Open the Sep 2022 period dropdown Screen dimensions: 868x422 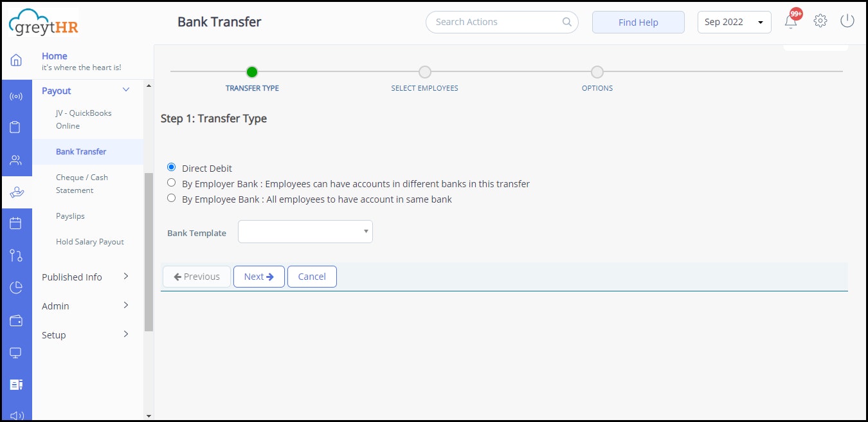(x=734, y=22)
